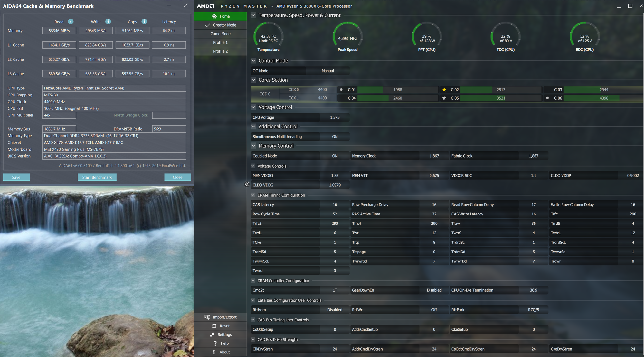Image resolution: width=644 pixels, height=357 pixels.
Task: Toggle Simultaneous Multithreading ON value
Action: [x=335, y=137]
